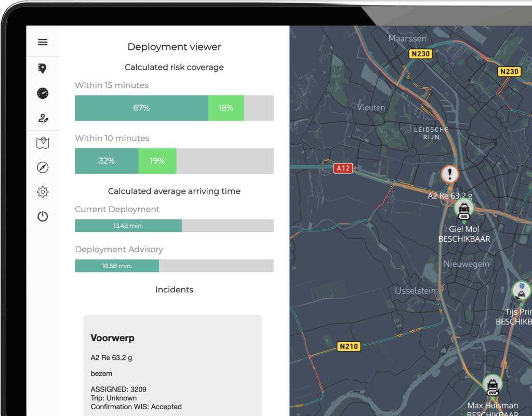
Task: Click the Maarssen map label
Action: click(x=407, y=38)
